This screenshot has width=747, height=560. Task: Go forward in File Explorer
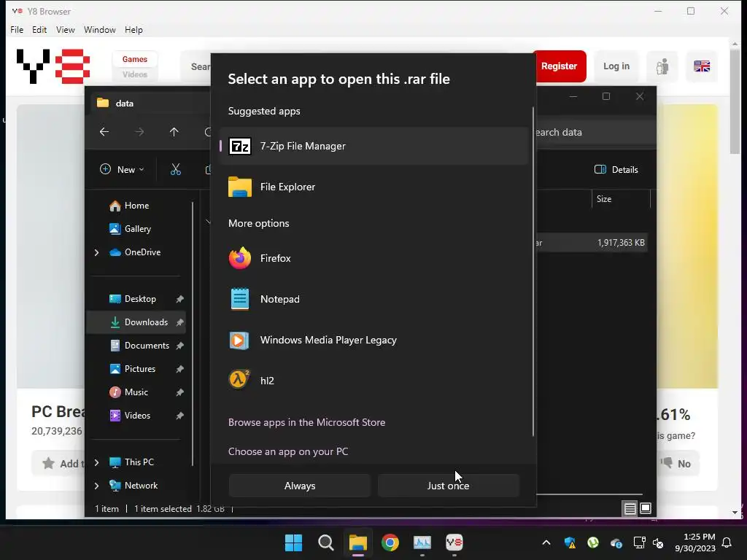(139, 132)
